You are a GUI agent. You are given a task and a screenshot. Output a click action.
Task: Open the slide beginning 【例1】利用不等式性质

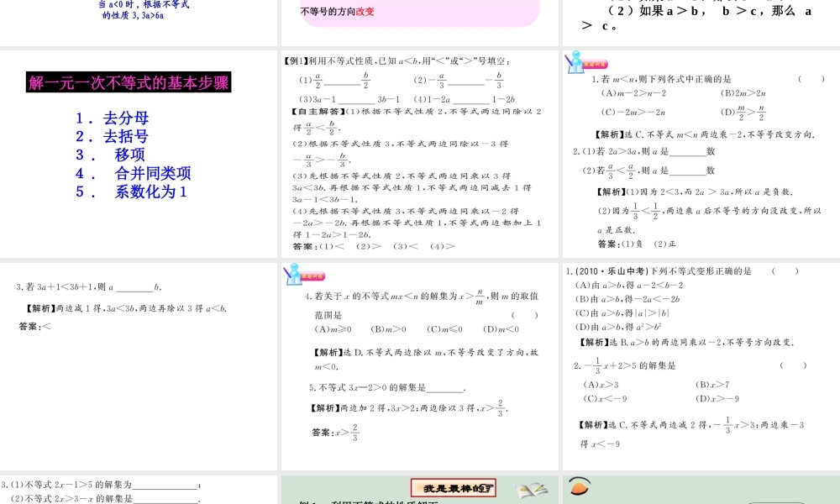(419, 155)
